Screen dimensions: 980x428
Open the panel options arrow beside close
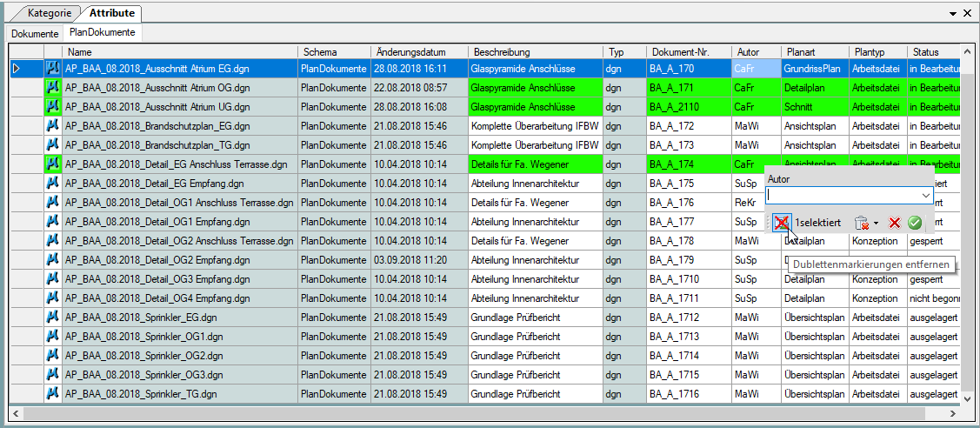[x=952, y=13]
